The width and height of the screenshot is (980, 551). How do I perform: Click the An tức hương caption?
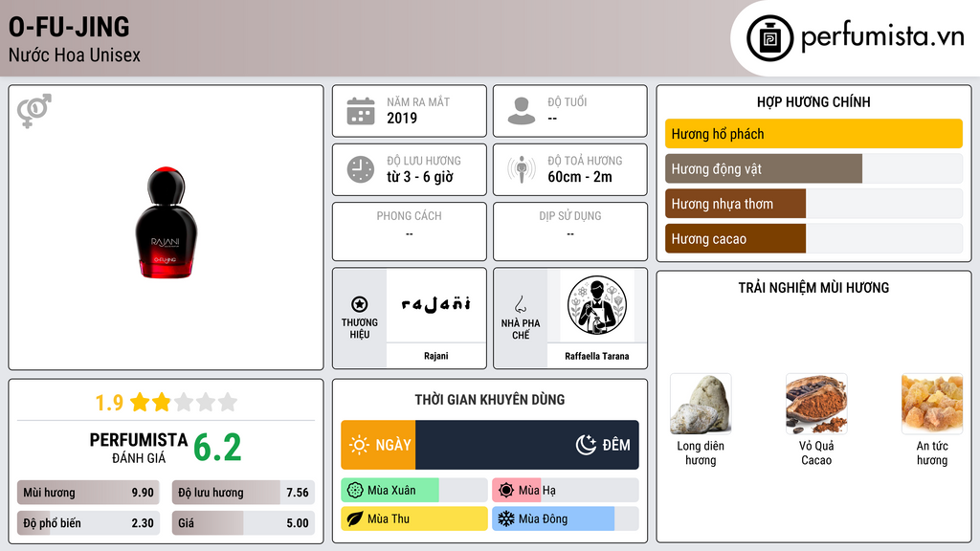(932, 452)
